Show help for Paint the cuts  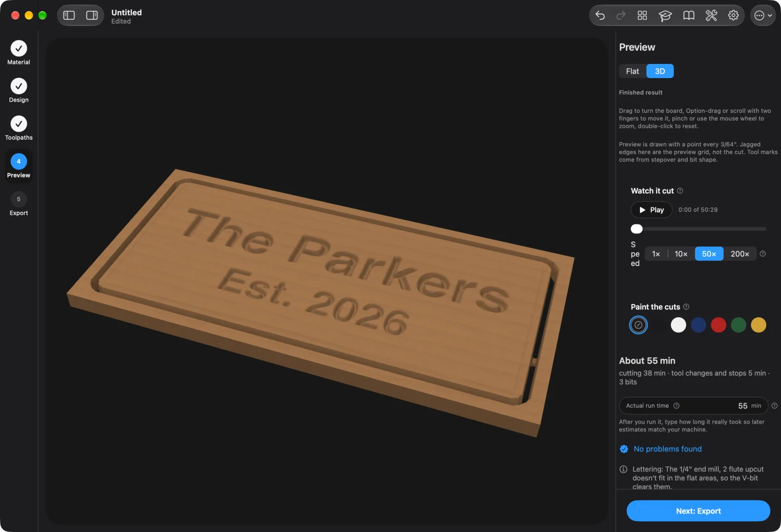pyautogui.click(x=686, y=307)
